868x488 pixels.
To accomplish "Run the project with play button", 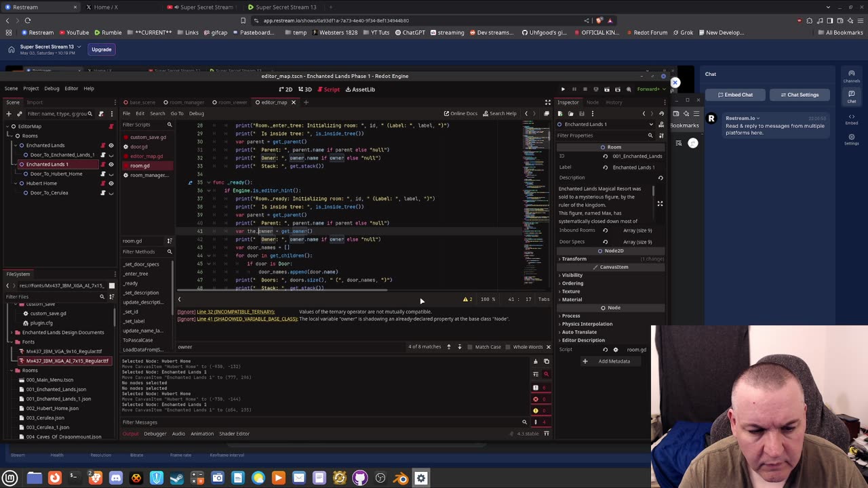I will 563,89.
